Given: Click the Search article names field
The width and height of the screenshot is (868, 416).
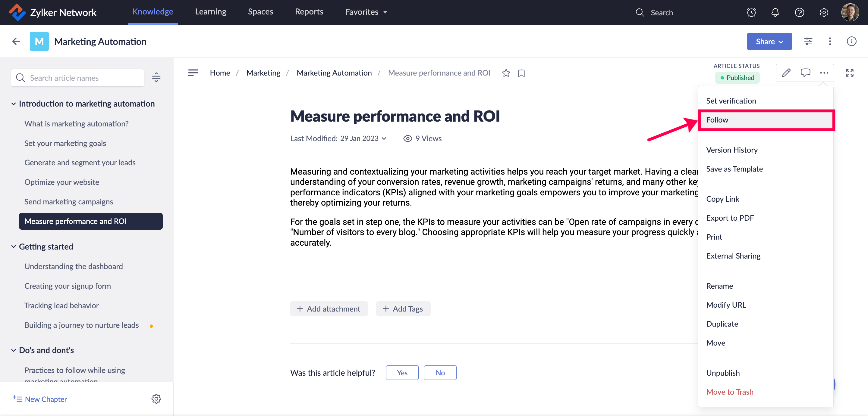Looking at the screenshot, I should [77, 78].
